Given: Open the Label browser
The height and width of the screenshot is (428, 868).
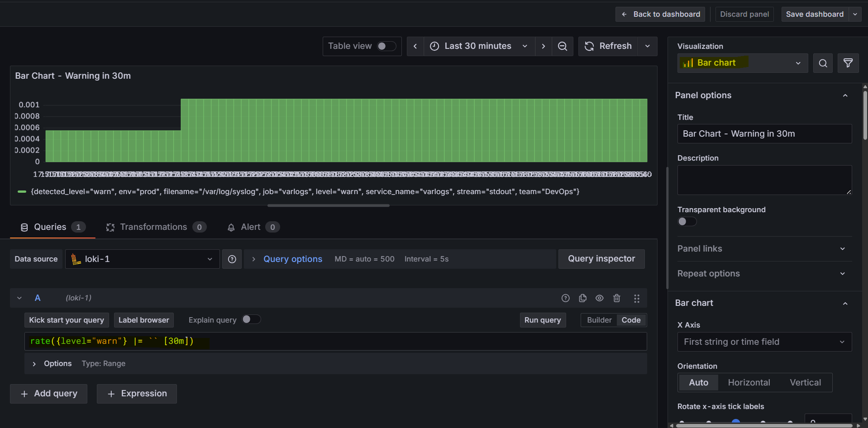Looking at the screenshot, I should tap(143, 320).
